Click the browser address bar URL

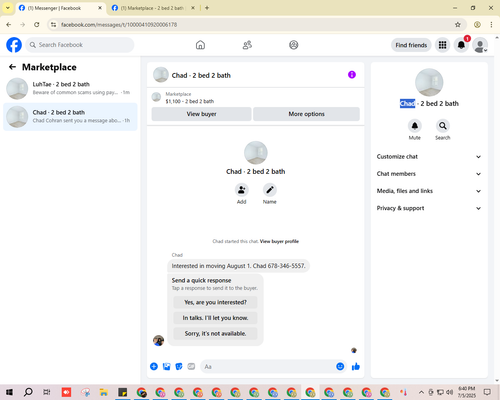click(119, 25)
